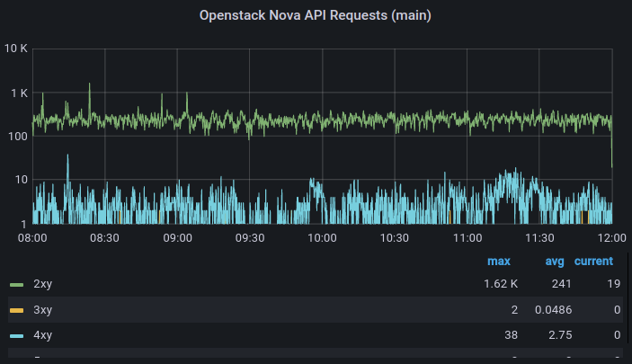This screenshot has width=632, height=364.
Task: Click the 0.0486 avg value for 3xy
Action: (x=554, y=309)
